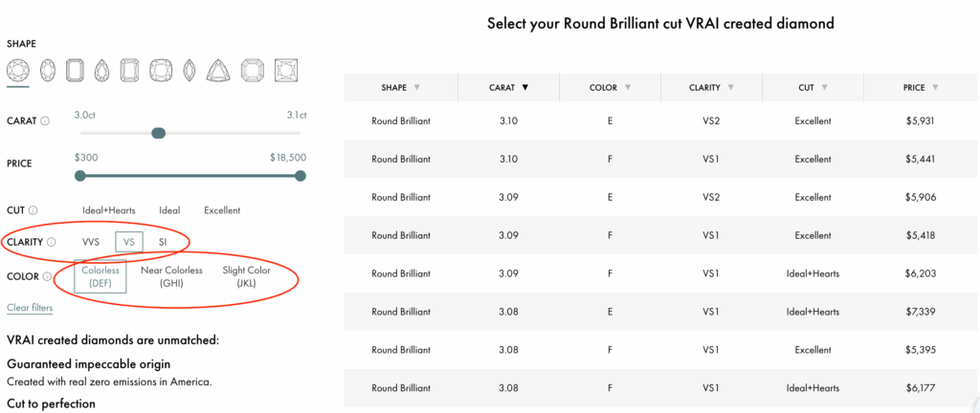Viewport: 980px width, 413px height.
Task: Select the diamond priced $5,931
Action: 660,121
